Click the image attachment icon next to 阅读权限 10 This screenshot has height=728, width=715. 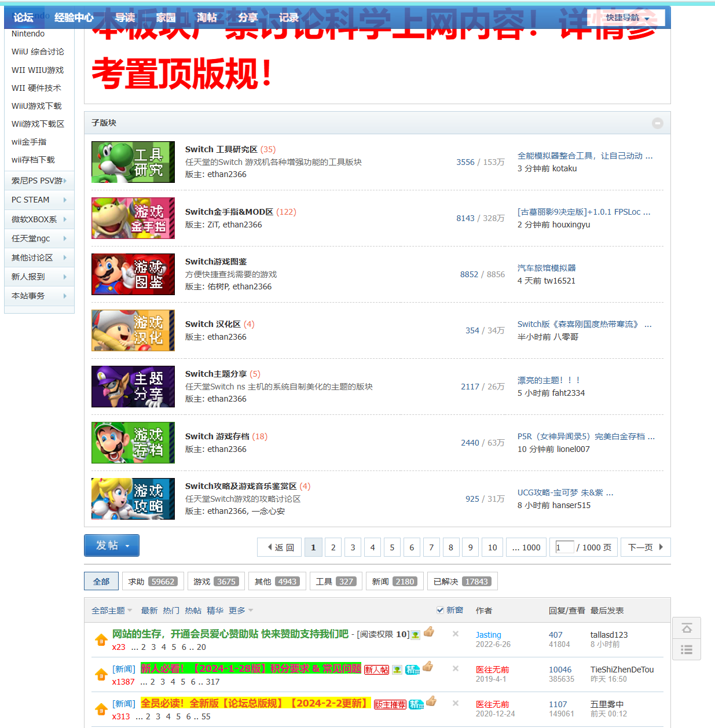(x=415, y=635)
